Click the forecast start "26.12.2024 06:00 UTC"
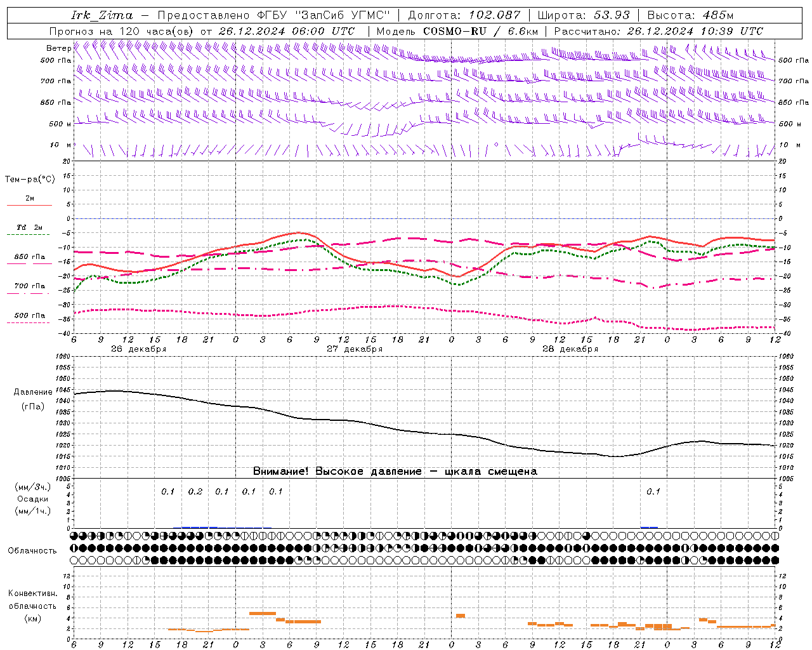 [x=286, y=31]
